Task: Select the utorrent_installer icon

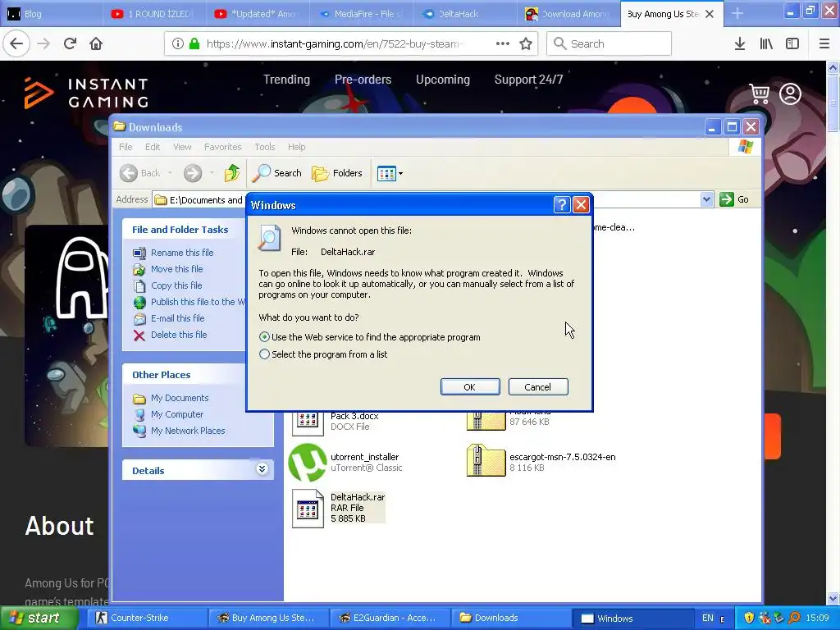Action: click(308, 462)
